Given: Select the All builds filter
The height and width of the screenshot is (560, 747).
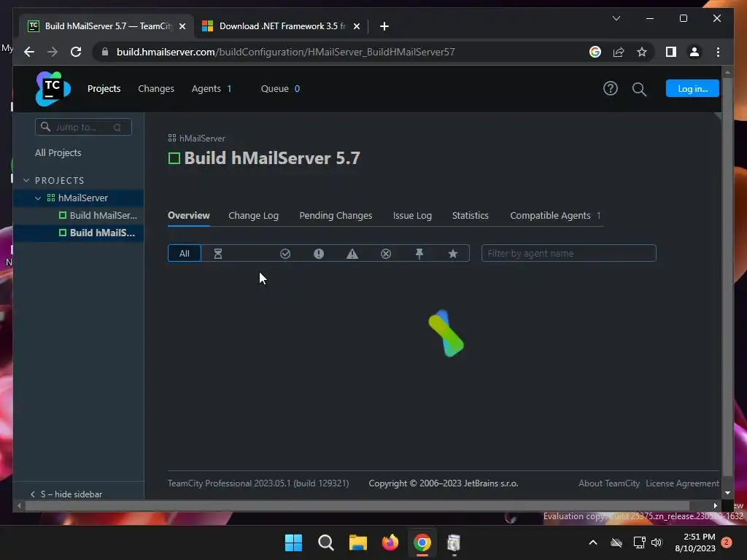Looking at the screenshot, I should point(185,253).
